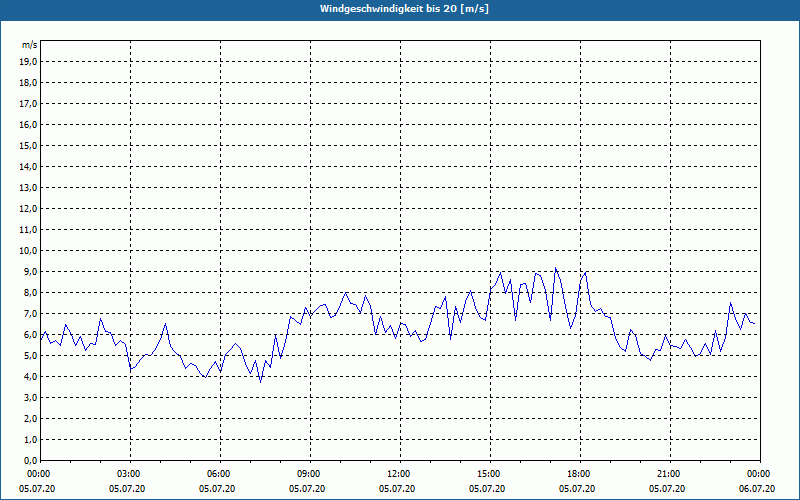
Task: Select the '06:00' time label
Action: pyautogui.click(x=220, y=474)
